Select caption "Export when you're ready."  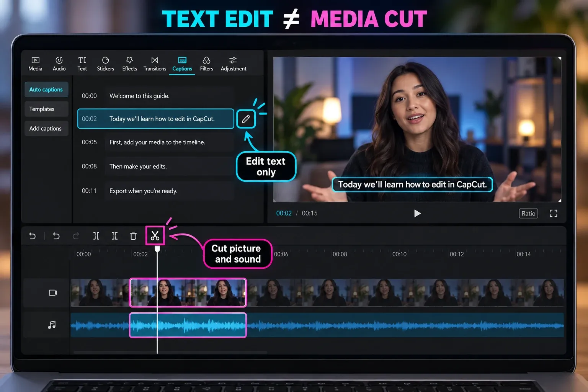coord(156,191)
